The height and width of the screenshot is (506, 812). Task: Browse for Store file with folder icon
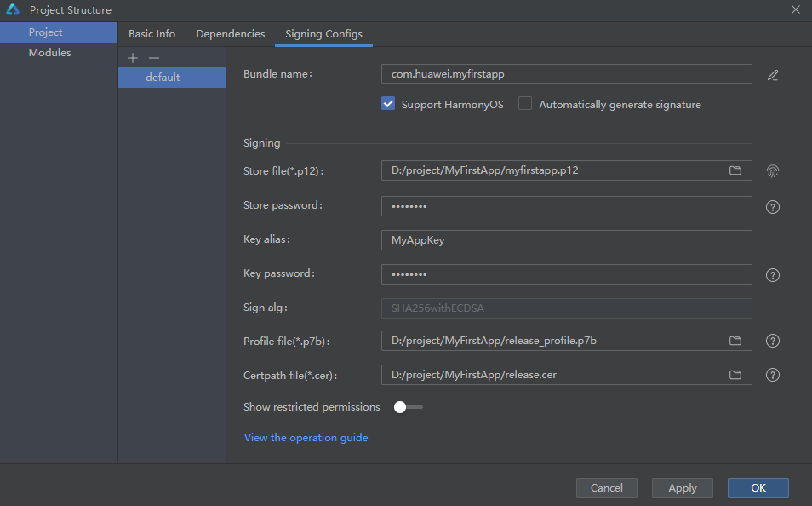point(735,170)
